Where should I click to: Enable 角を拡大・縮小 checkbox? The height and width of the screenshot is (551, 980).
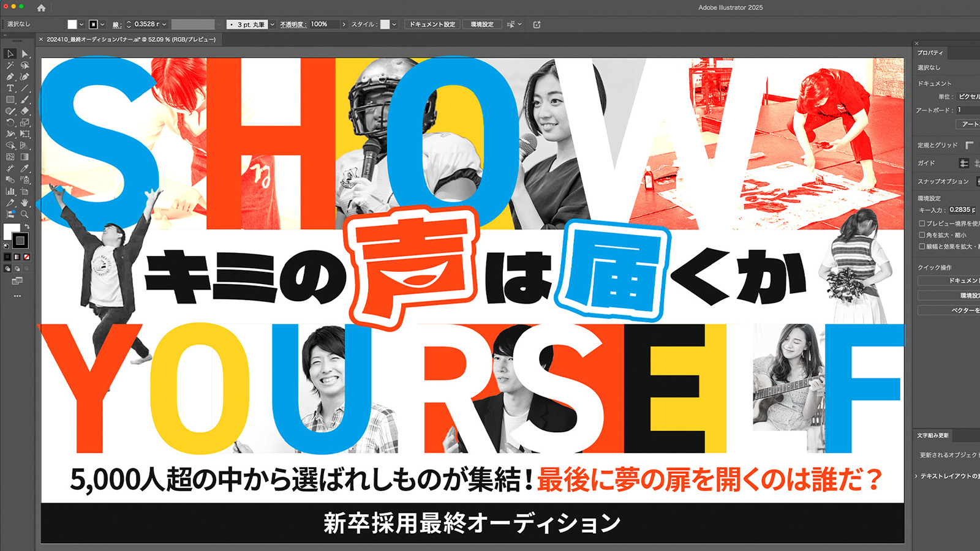[922, 234]
